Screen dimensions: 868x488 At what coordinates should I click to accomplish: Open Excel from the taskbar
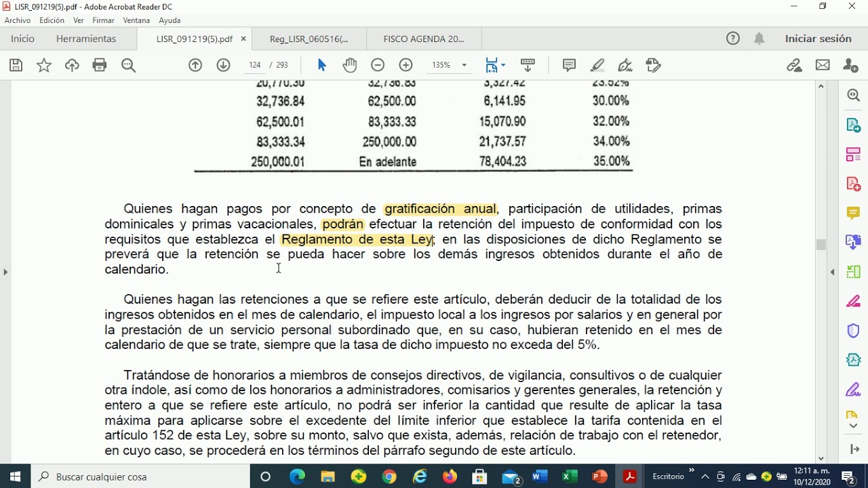[570, 476]
